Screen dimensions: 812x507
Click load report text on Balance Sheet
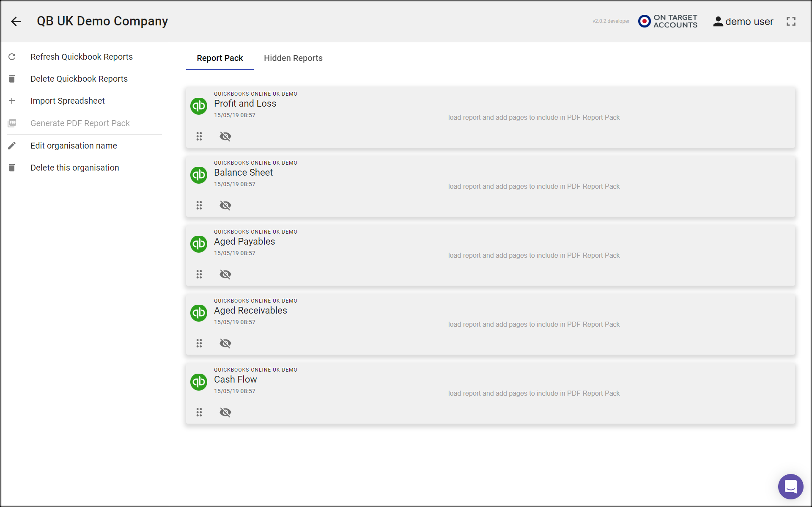pyautogui.click(x=534, y=187)
